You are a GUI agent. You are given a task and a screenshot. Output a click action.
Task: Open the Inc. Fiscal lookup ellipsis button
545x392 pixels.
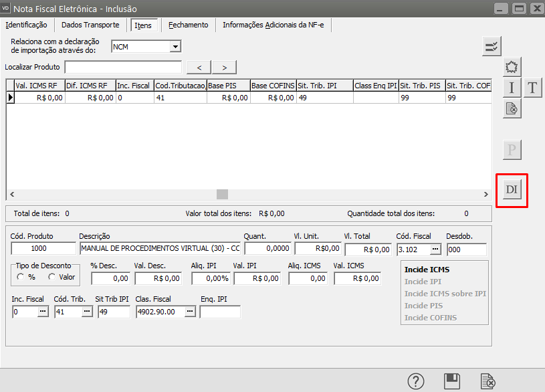click(42, 312)
